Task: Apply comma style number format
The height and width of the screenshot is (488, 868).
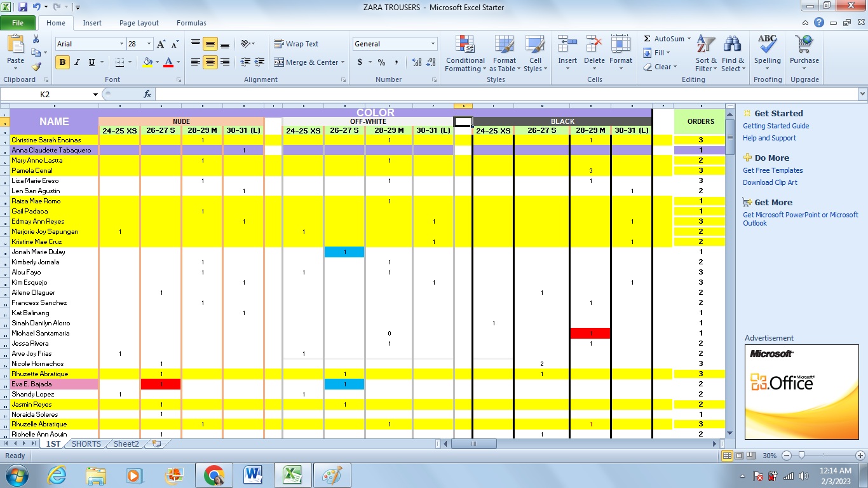Action: point(397,62)
